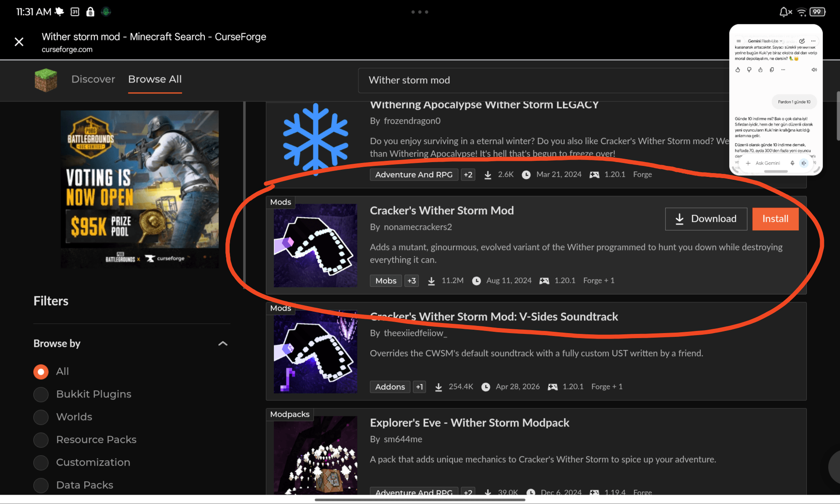The width and height of the screenshot is (840, 504).
Task: Click the Adventure And RPG tag for Withering Apocalypse
Action: [414, 174]
